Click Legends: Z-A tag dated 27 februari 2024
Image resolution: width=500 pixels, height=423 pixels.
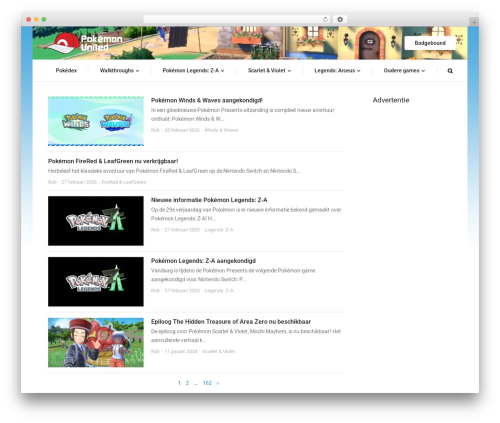(219, 291)
